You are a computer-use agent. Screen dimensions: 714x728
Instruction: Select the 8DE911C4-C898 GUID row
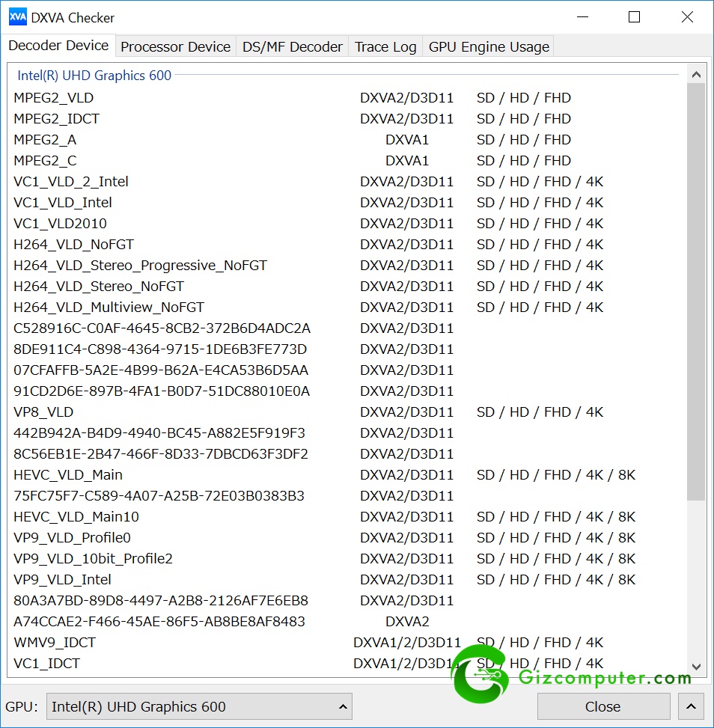tap(346, 349)
